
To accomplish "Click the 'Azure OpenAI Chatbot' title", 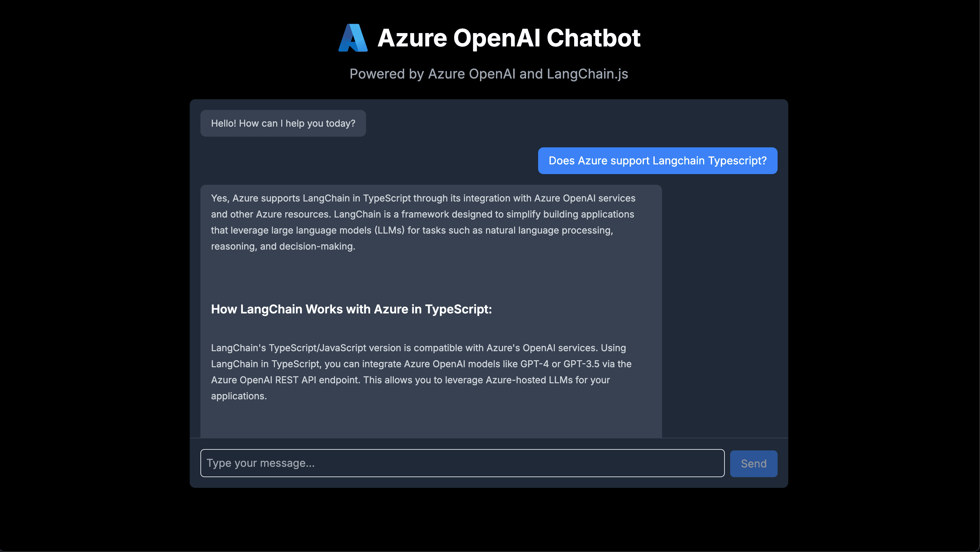I will (x=509, y=38).
